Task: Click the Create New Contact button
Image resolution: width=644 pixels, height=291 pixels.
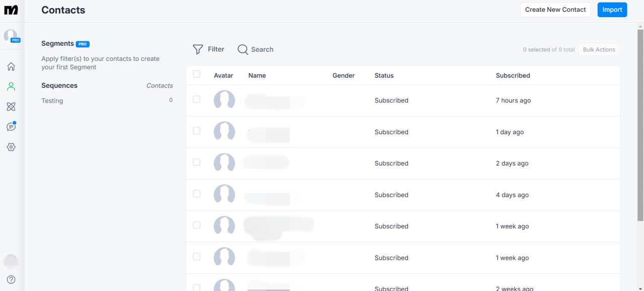Action: pyautogui.click(x=555, y=10)
